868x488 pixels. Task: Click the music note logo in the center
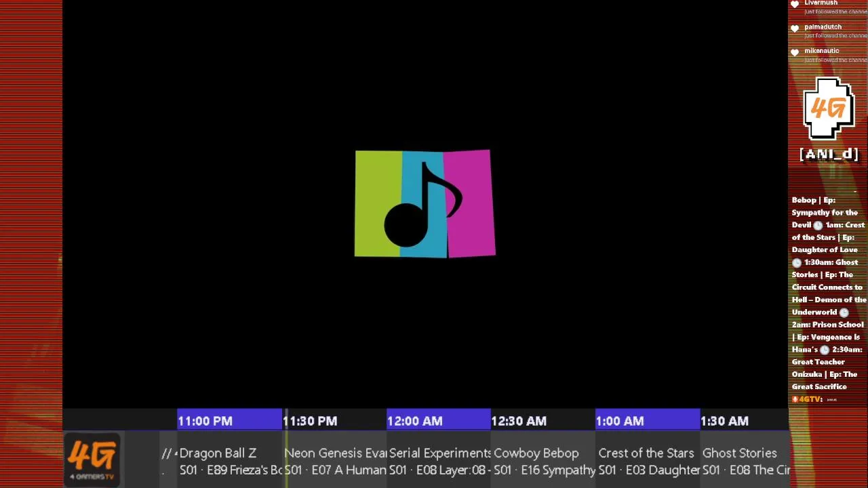(425, 203)
